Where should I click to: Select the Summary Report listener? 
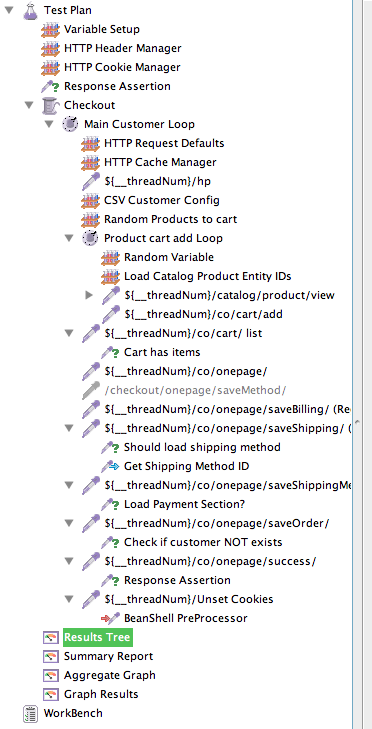(x=108, y=656)
